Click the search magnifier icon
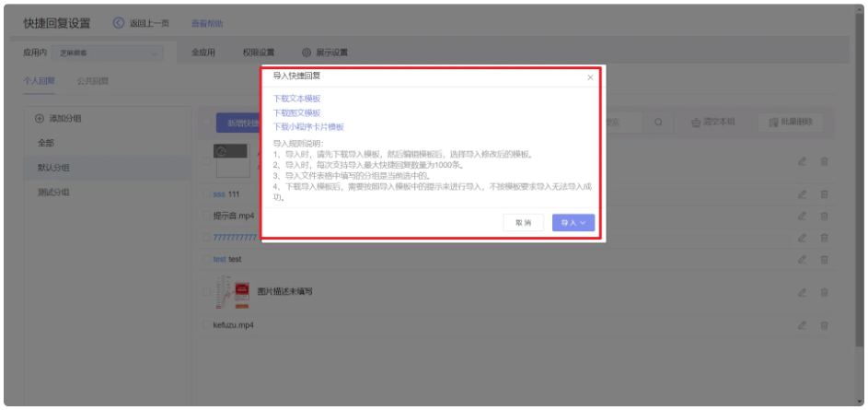Viewport: 868px width, 410px height. coord(658,123)
